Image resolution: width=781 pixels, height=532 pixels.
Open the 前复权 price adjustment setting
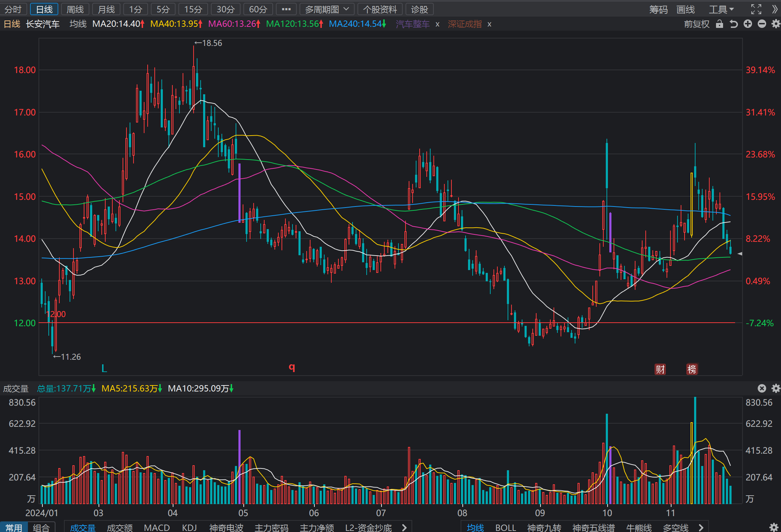[697, 24]
